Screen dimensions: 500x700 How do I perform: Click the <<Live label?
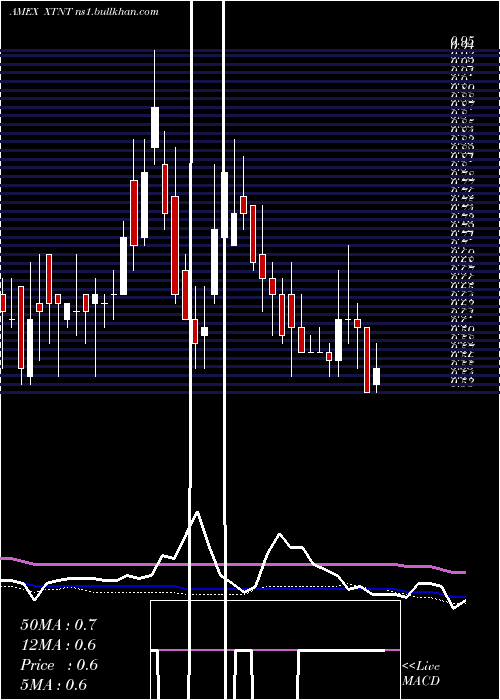(x=421, y=666)
